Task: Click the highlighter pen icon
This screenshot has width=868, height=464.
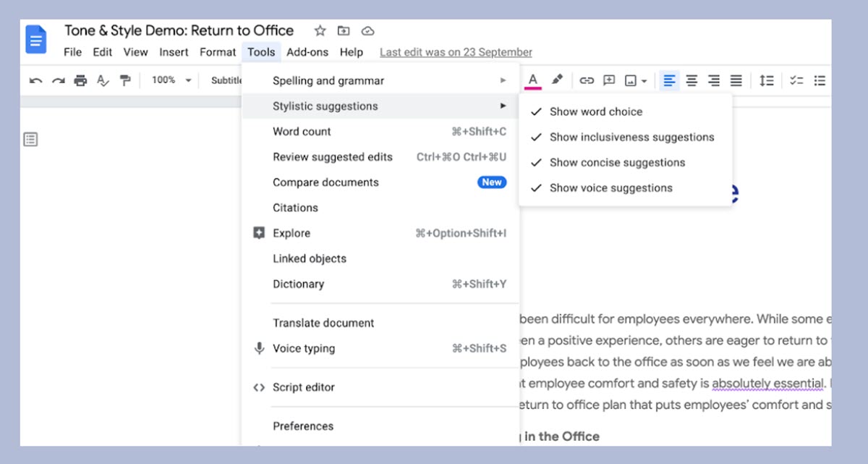Action: click(556, 80)
